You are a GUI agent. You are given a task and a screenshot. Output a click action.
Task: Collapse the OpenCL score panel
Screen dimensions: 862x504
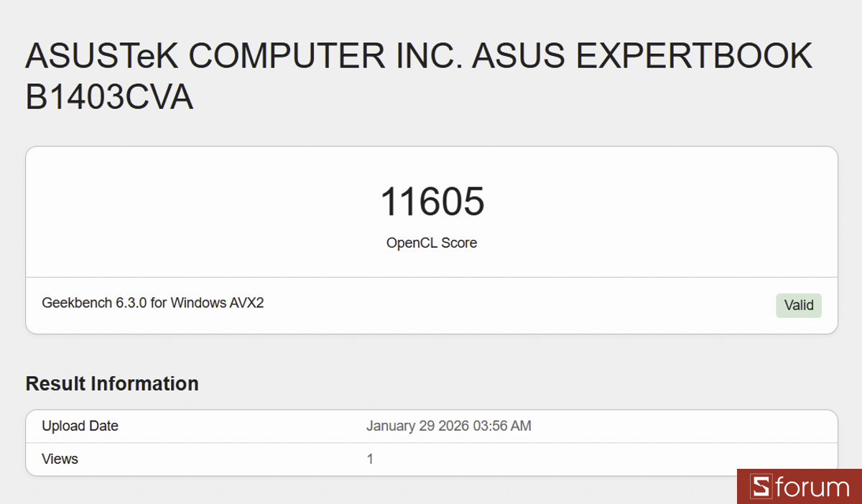coord(431,210)
